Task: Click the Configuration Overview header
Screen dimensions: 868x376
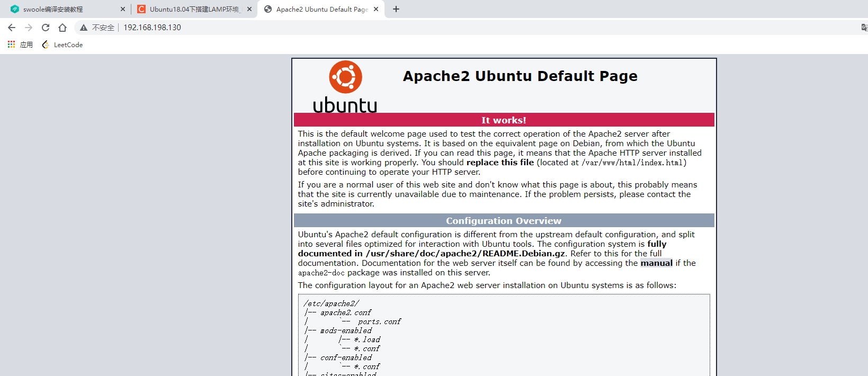Action: [x=504, y=221]
